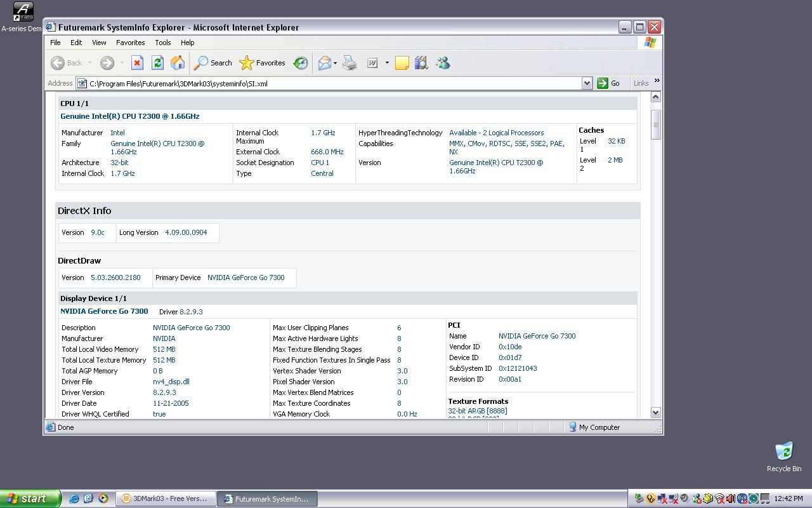
Task: Expand the Links toolbar chevron
Action: (x=657, y=81)
